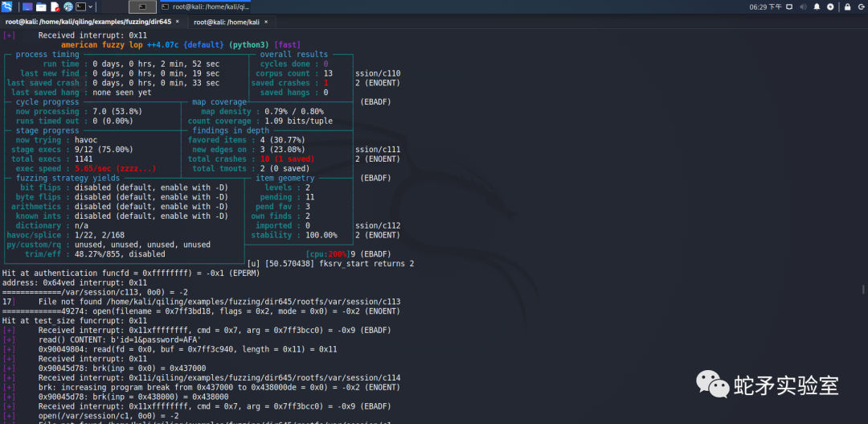Click 'count coverage : 1.09 bits/tuple'
Screen dimensions: 868x424
pos(260,121)
